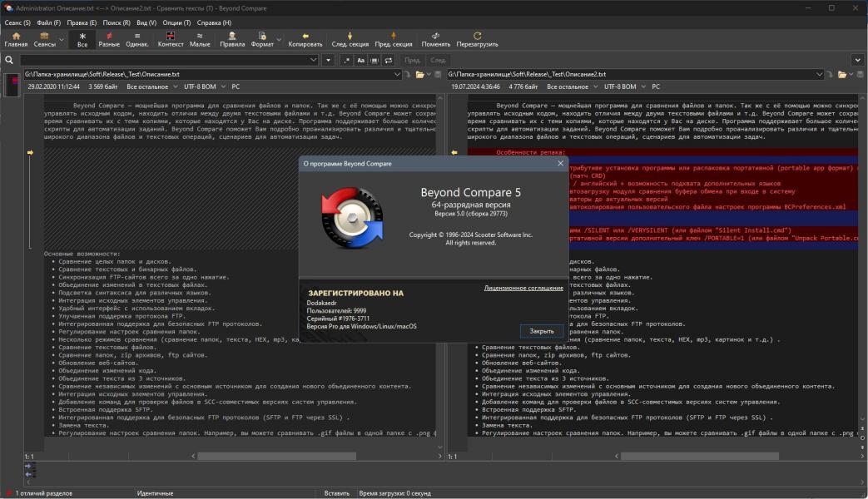Open right pane UTF-8 BOM encoding dropdown
The image size is (868, 499).
624,86
